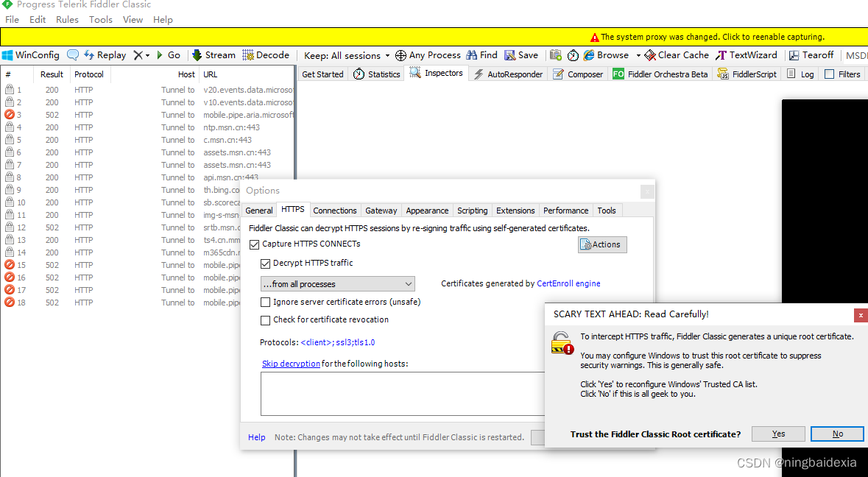
Task: Open the FiddlerScript tab
Action: [x=747, y=74]
